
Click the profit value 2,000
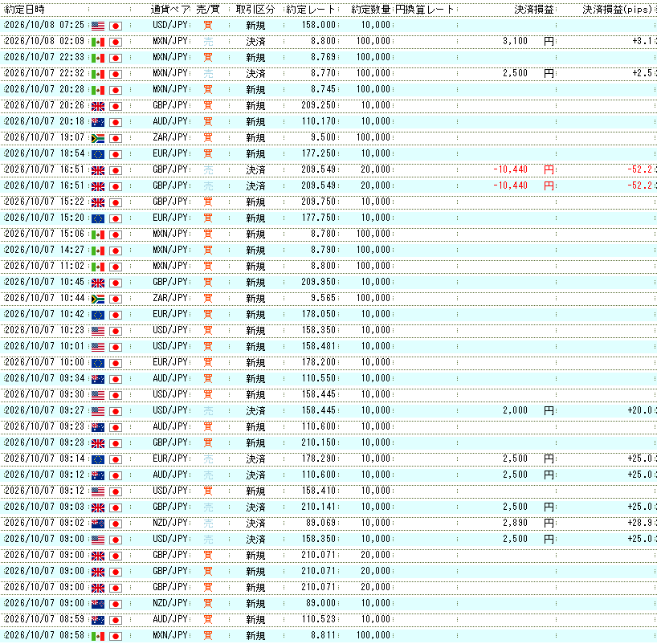point(515,410)
